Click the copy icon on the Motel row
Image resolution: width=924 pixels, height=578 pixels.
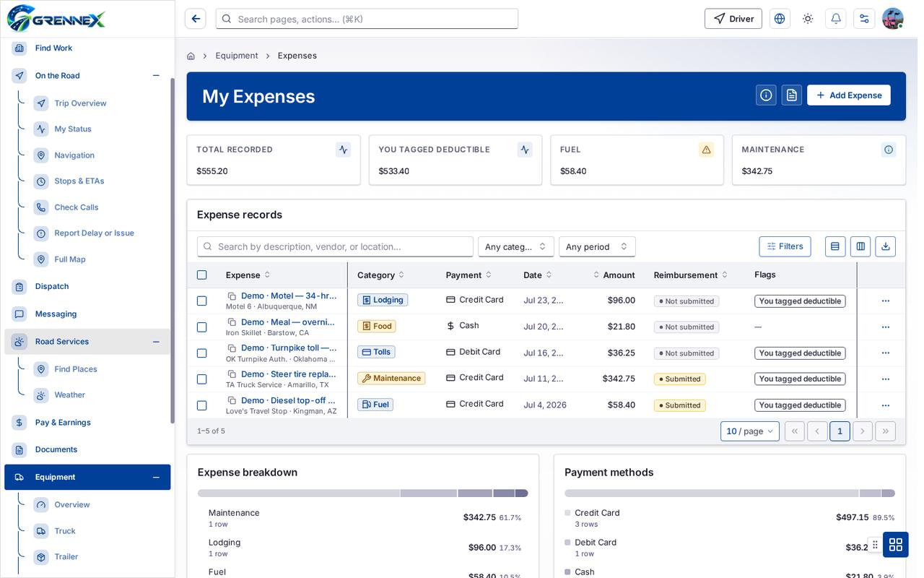coord(232,296)
